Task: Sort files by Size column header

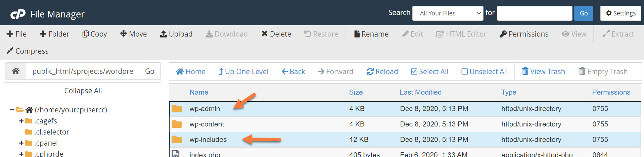Action: tap(356, 92)
